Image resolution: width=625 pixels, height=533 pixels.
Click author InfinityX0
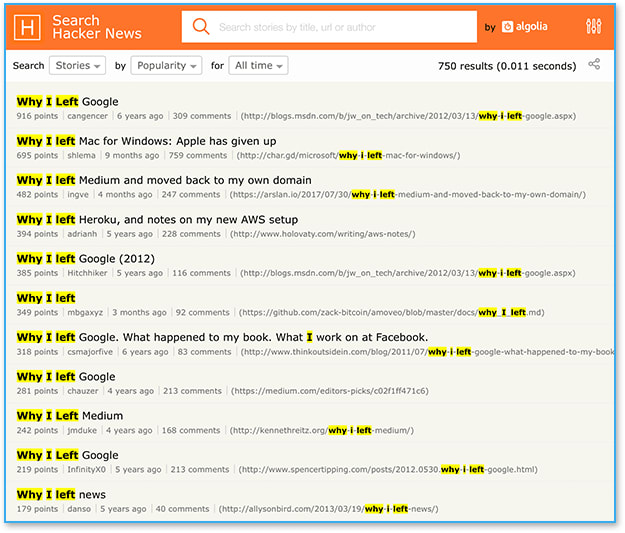86,470
